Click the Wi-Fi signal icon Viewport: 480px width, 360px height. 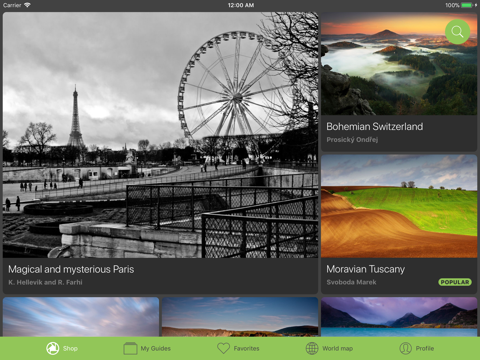click(27, 5)
